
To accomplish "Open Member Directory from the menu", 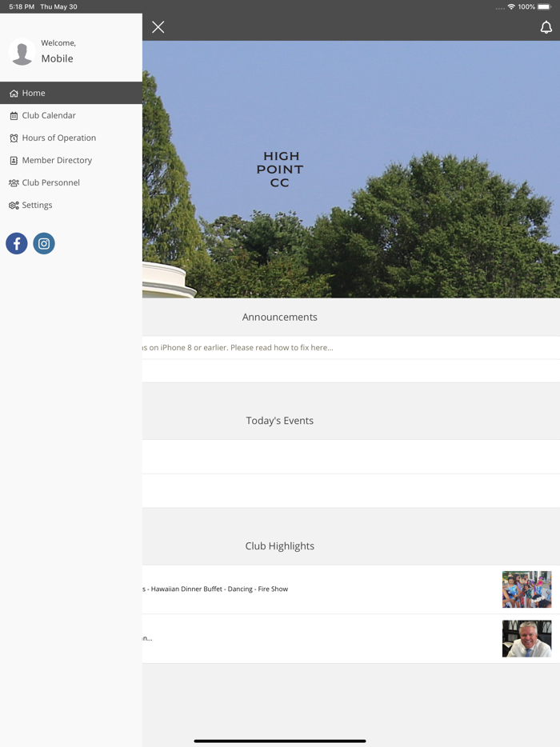I will tap(71, 160).
